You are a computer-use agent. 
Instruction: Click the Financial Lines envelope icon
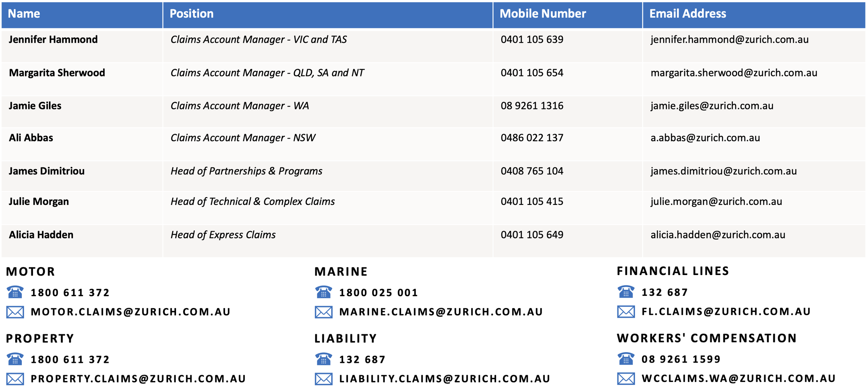(626, 312)
